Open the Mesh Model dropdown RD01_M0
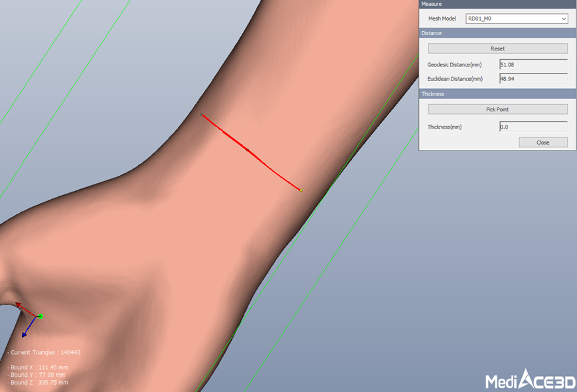 517,19
